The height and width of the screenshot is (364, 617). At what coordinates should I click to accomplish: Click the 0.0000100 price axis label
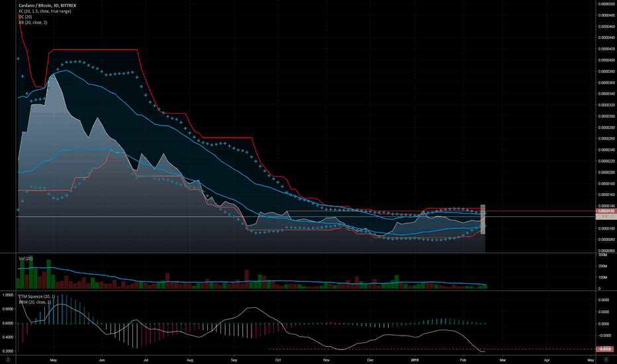tap(606, 228)
